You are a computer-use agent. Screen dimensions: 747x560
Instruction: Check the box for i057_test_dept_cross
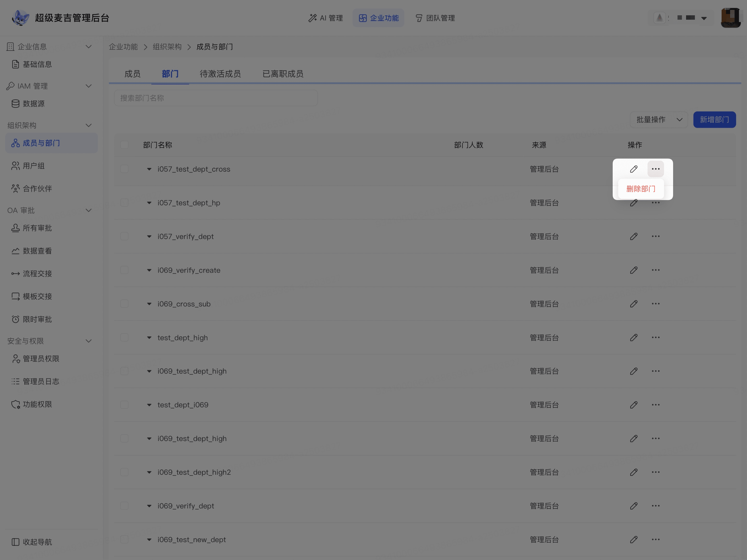pos(124,169)
